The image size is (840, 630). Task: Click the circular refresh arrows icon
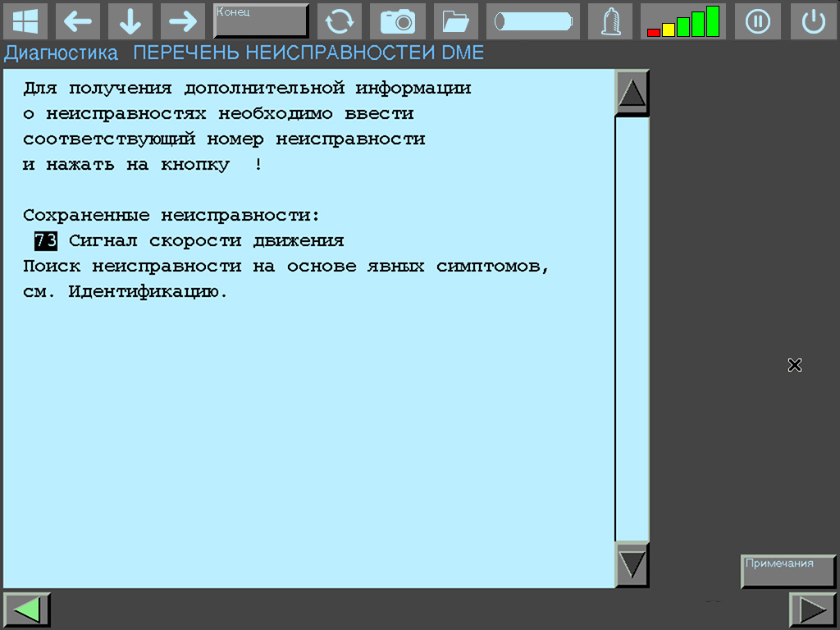340,21
